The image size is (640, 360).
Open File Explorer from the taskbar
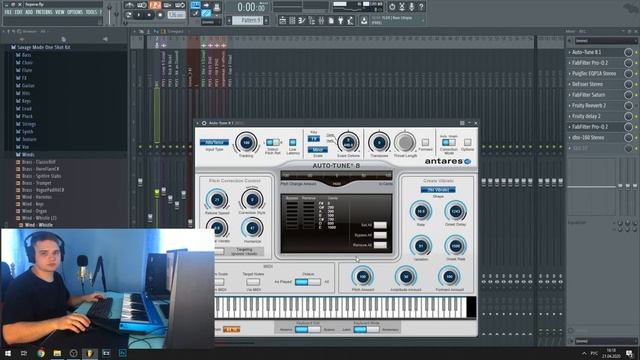click(57, 353)
